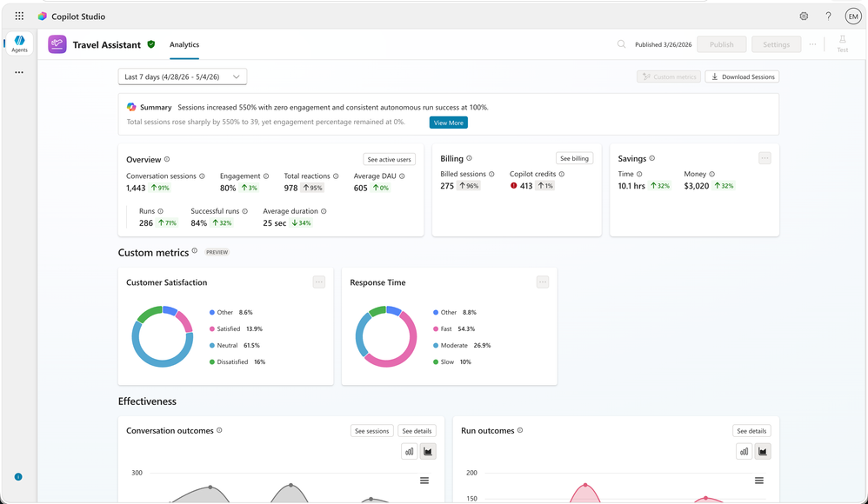Open the settings gear in top bar
The height and width of the screenshot is (504, 868).
(804, 17)
